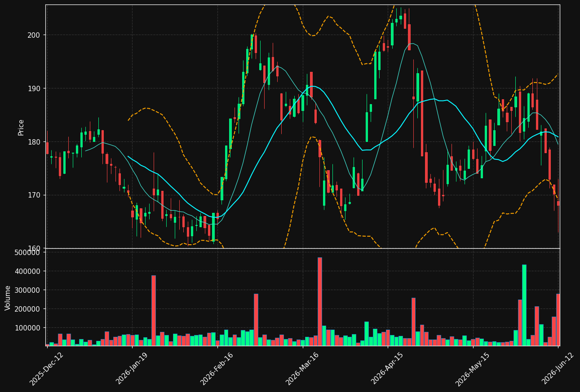Click the tall red volume bar after Jan-19

point(154,310)
